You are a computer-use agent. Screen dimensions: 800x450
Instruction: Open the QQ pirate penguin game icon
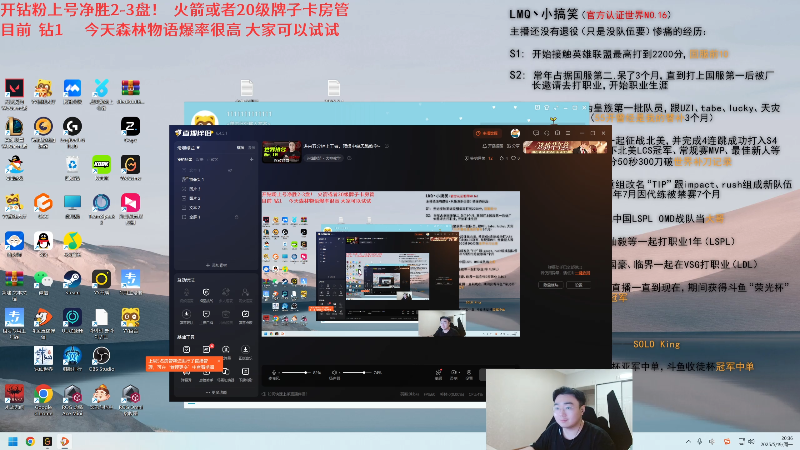[14, 165]
